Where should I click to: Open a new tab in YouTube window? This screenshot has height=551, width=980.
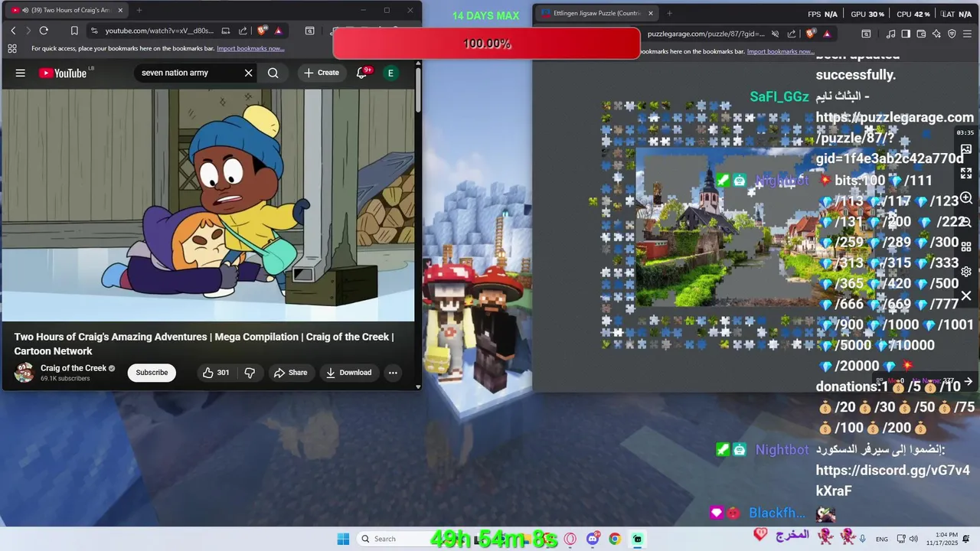coord(139,10)
